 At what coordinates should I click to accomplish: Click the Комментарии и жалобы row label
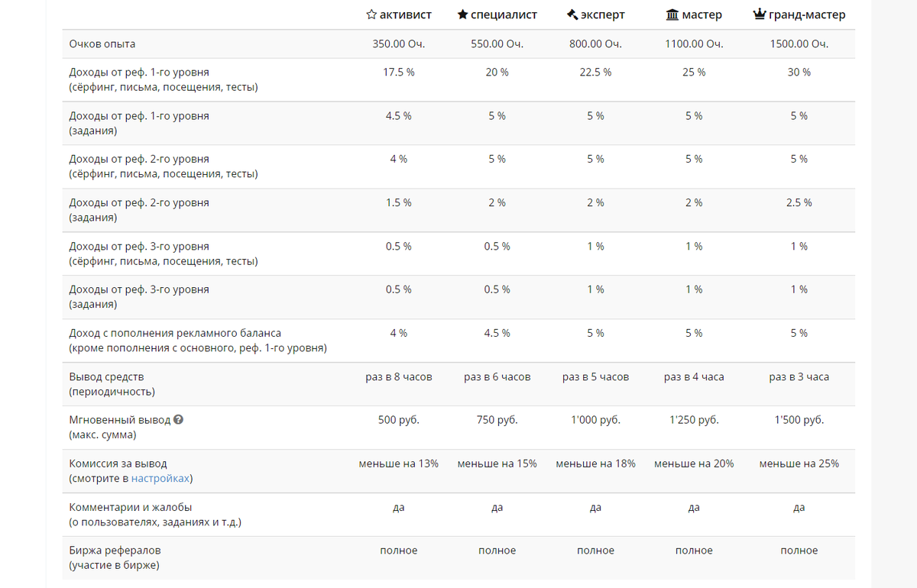131,507
